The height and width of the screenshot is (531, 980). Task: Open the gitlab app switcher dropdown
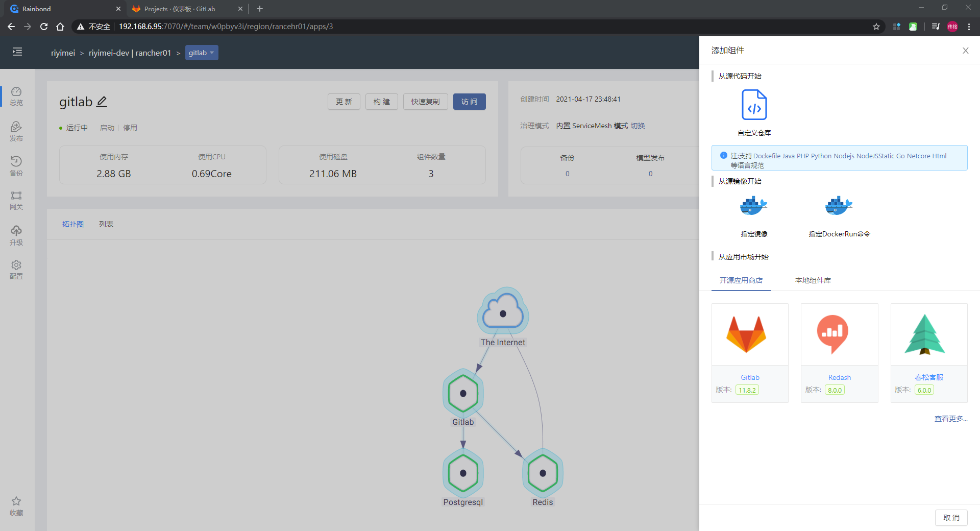point(202,53)
